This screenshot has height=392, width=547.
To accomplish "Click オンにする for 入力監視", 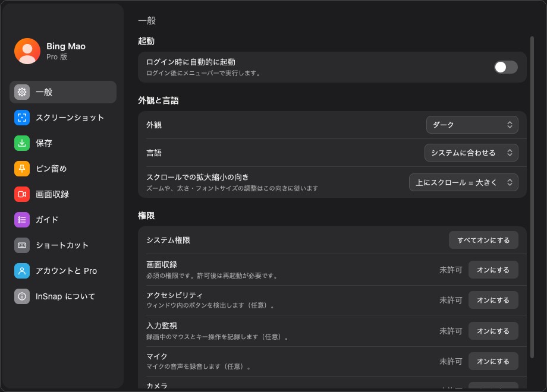I will click(x=493, y=331).
